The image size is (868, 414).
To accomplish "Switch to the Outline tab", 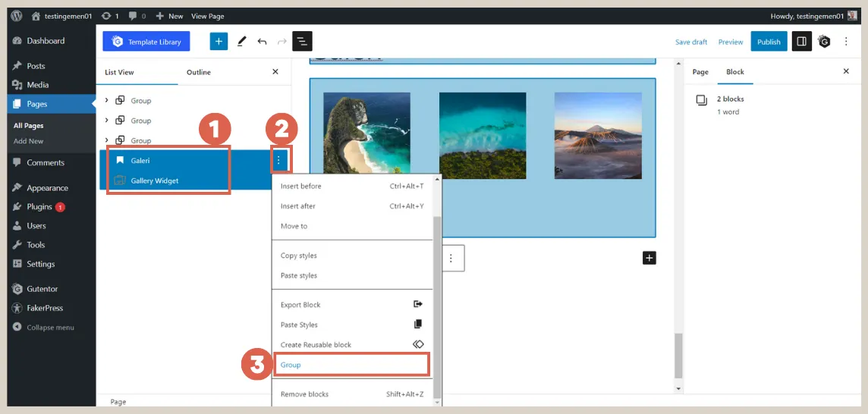I will 199,72.
